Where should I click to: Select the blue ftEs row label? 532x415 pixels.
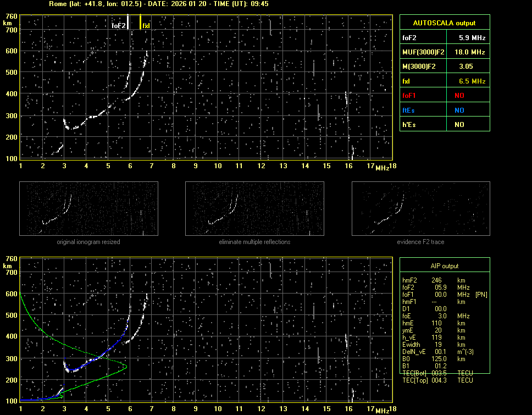coord(408,110)
